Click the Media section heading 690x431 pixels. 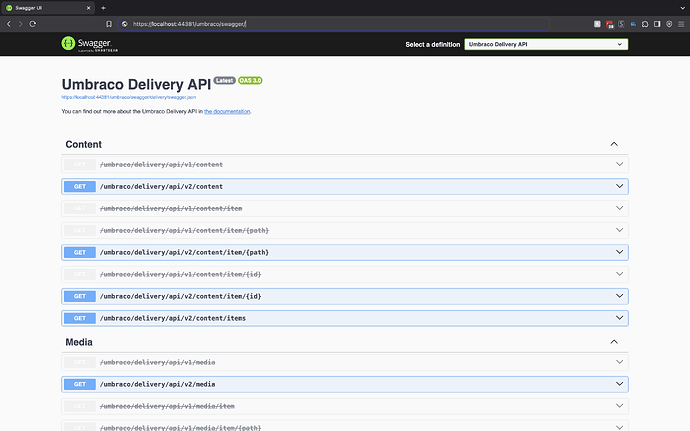[79, 342]
